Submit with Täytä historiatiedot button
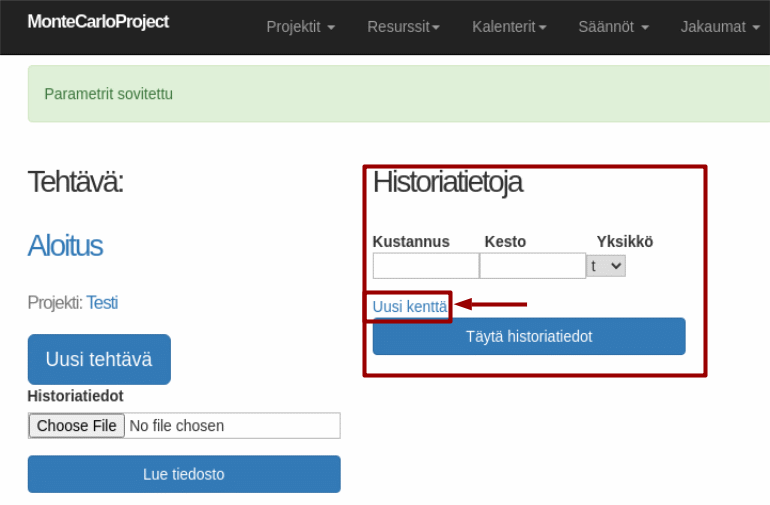Screen dimensions: 770x505 [529, 337]
